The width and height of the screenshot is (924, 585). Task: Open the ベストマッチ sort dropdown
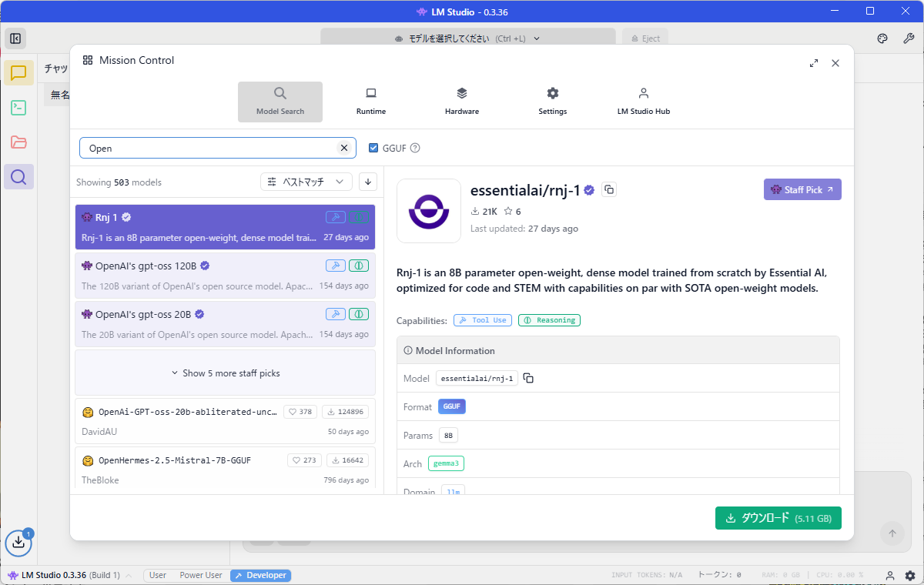[306, 182]
